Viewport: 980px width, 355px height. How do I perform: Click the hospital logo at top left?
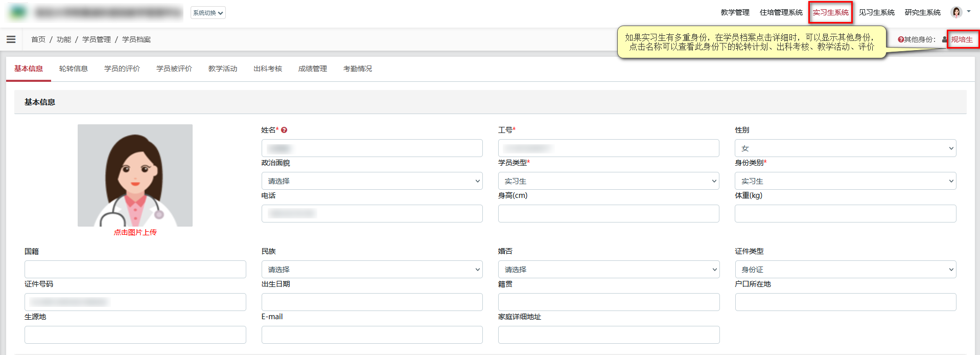click(18, 12)
